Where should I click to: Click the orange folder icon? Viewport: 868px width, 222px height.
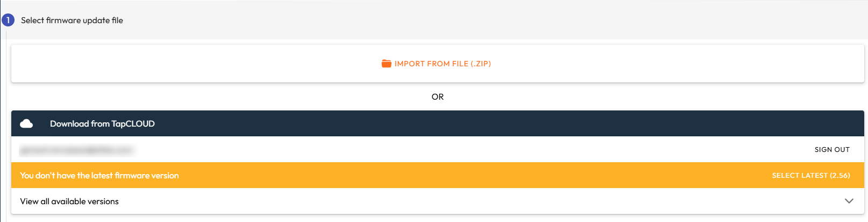click(x=386, y=64)
